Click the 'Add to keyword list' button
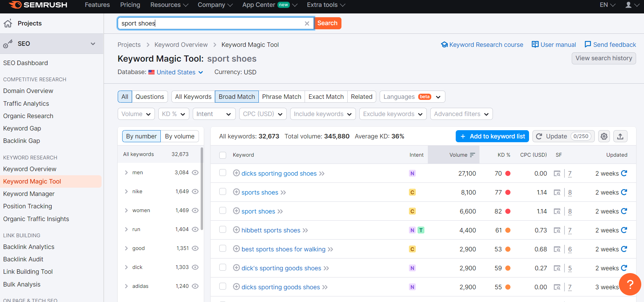The height and width of the screenshot is (302, 644). pyautogui.click(x=493, y=136)
